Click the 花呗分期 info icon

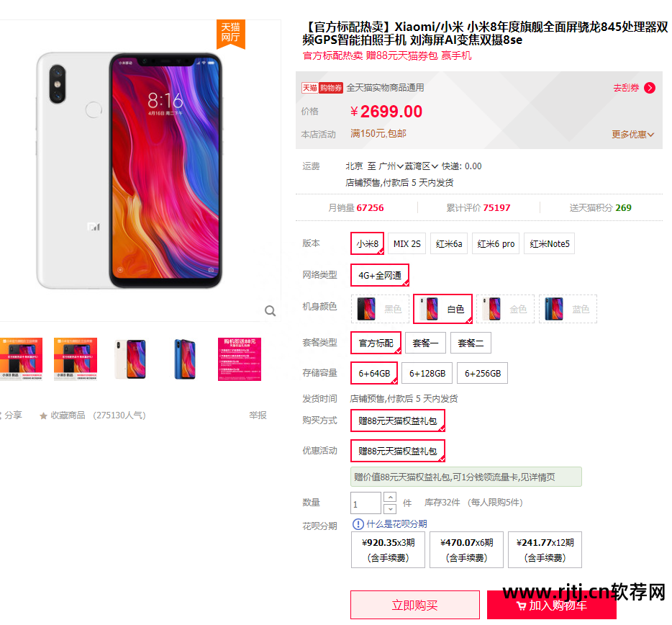point(358,524)
